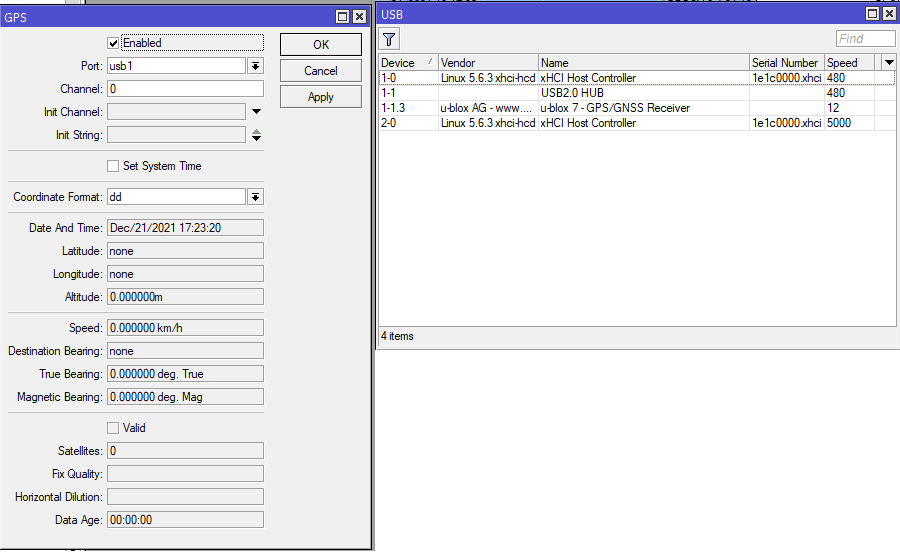The height and width of the screenshot is (552, 900).
Task: Sort by the Serial Number column header
Action: pos(787,63)
